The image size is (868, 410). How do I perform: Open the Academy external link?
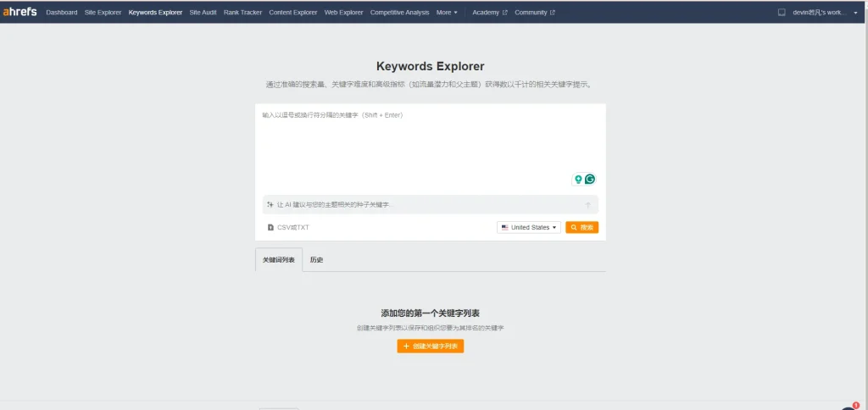click(x=489, y=12)
